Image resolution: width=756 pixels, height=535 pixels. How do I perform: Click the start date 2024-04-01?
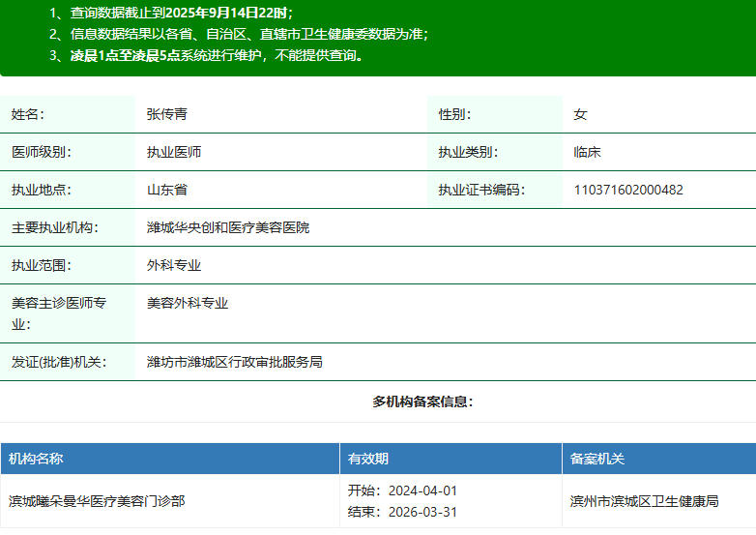pos(422,490)
